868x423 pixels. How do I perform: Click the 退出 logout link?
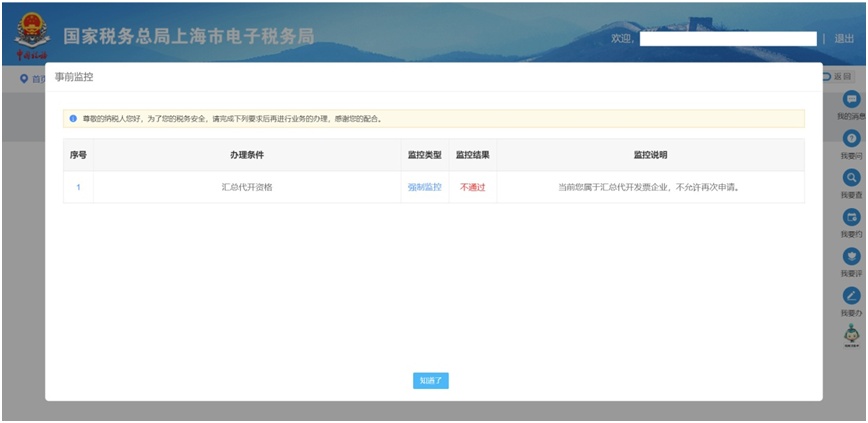coord(844,38)
